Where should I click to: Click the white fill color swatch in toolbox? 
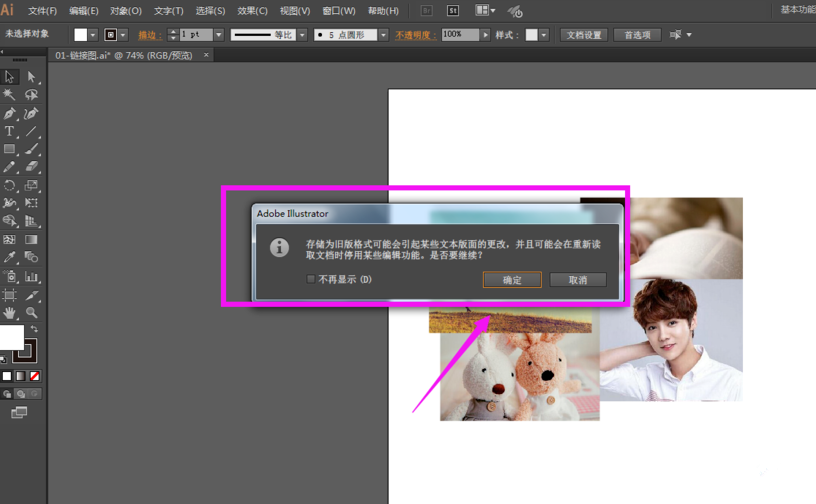(x=11, y=337)
